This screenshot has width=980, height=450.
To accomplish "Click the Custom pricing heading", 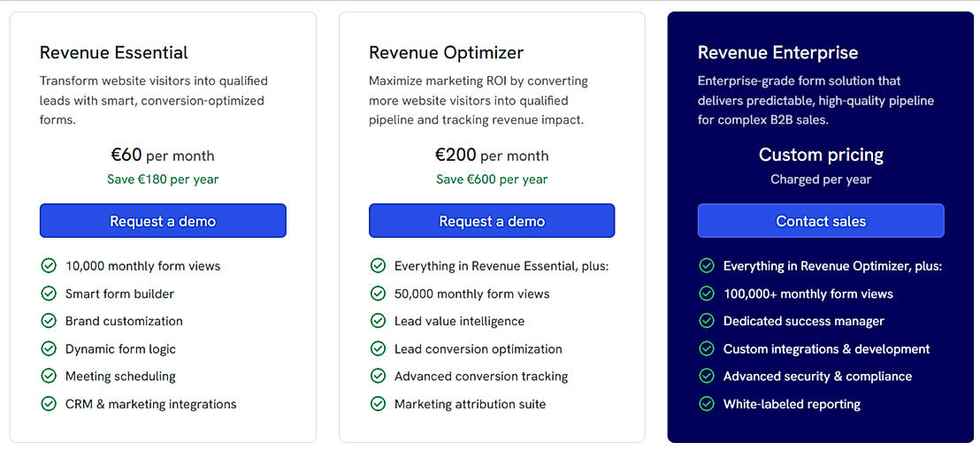I will coord(821,155).
